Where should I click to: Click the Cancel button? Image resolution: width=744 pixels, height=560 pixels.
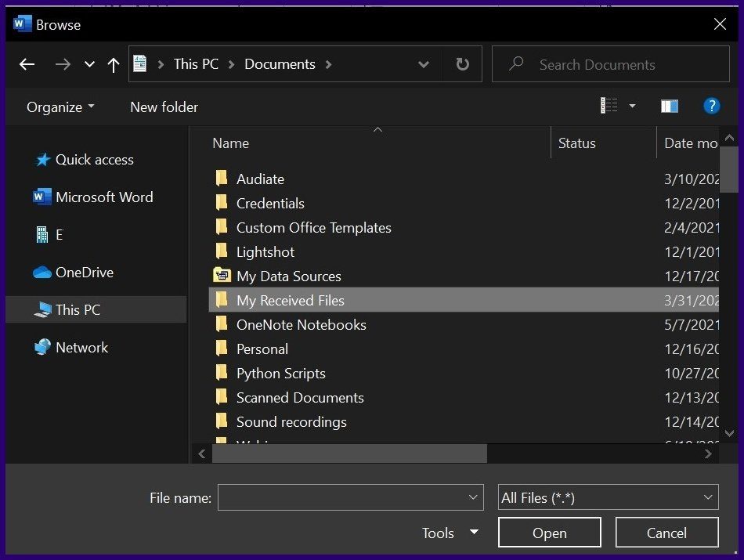666,533
